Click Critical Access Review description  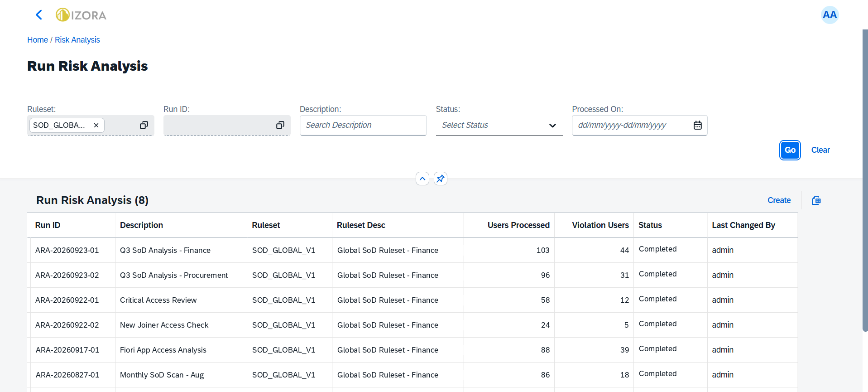pos(158,300)
